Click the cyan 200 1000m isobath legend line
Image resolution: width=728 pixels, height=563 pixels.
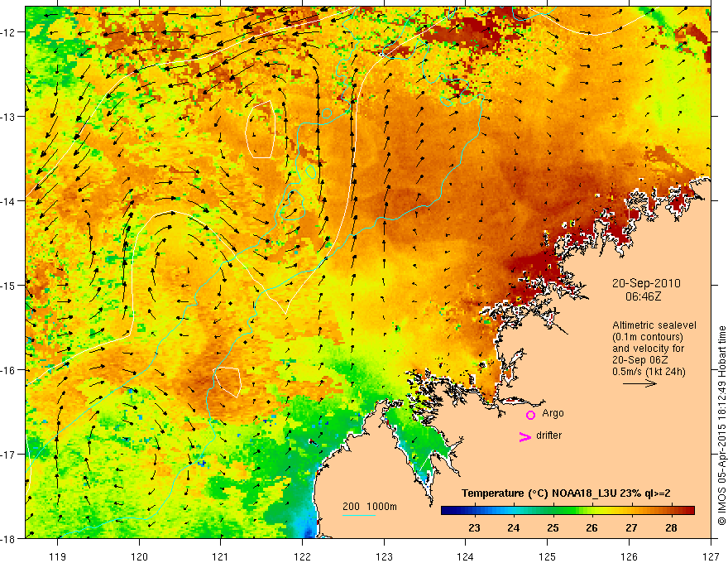(x=359, y=515)
